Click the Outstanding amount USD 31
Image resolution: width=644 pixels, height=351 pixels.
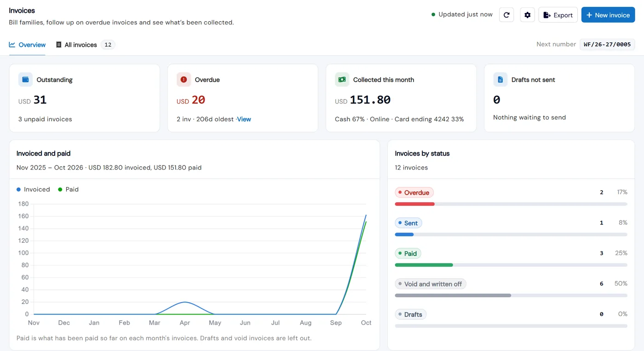(x=33, y=100)
